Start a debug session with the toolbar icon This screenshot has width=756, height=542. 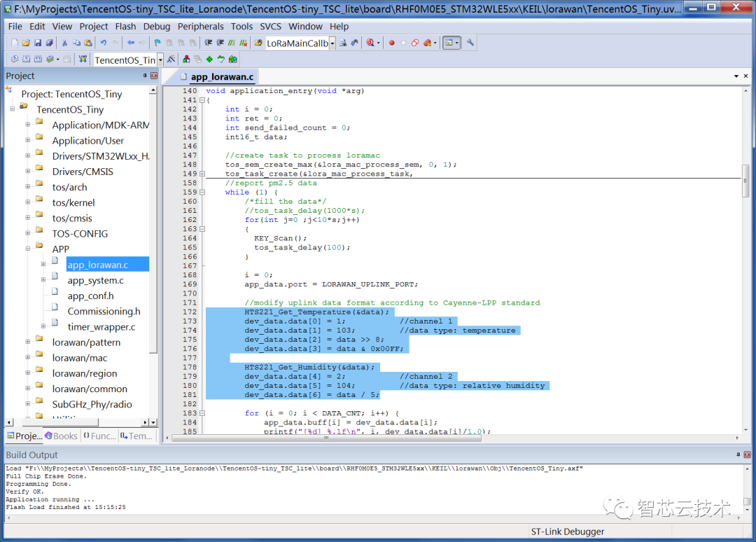point(370,43)
